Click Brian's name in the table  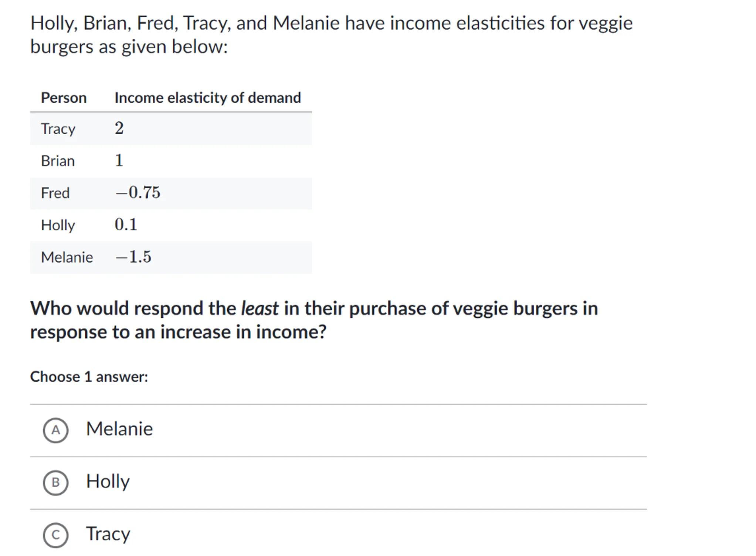[58, 161]
